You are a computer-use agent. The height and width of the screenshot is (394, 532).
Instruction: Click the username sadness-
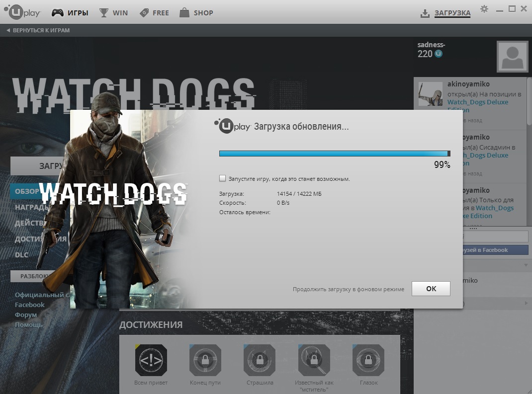431,45
